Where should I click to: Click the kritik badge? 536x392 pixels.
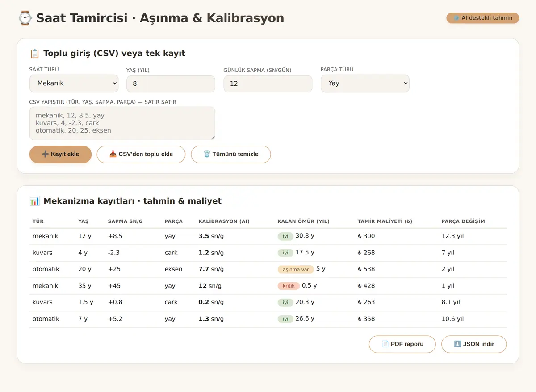coord(289,286)
